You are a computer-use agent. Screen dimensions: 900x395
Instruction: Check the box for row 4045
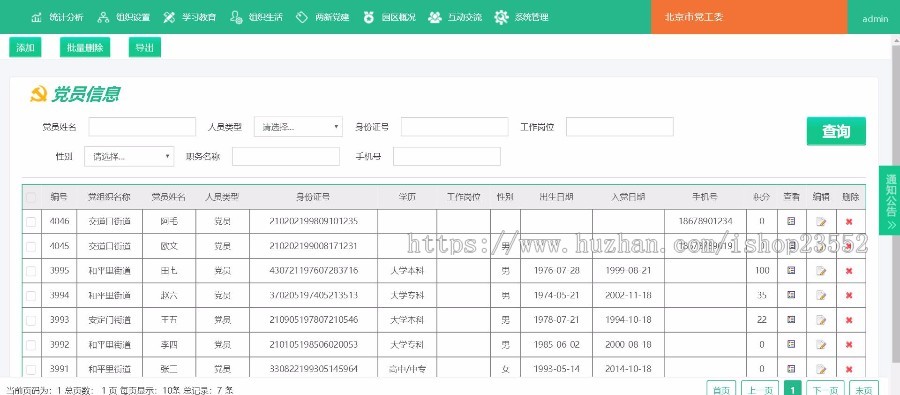(x=31, y=246)
